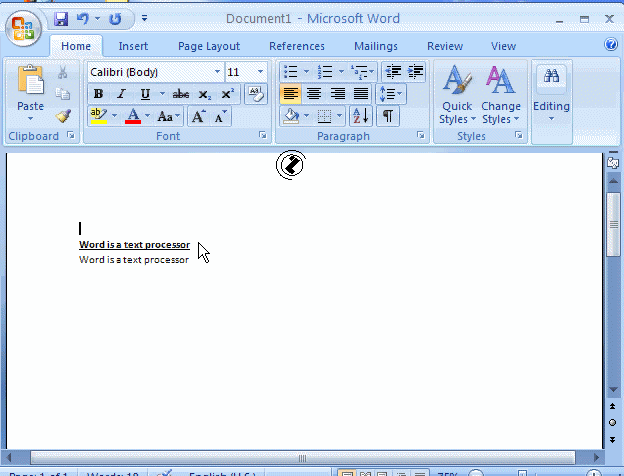Open the References tab
Viewport: 624px width, 476px height.
(x=296, y=46)
